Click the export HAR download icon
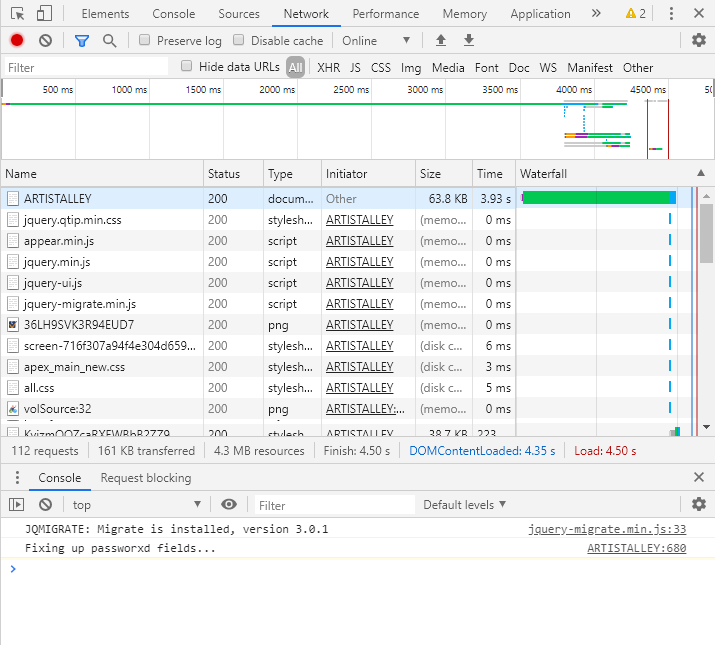715x645 pixels. [468, 40]
